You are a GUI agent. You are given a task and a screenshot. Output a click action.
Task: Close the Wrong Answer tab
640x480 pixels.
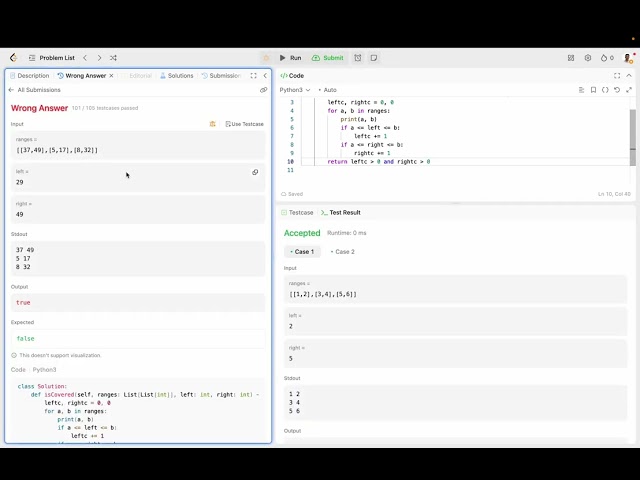tap(111, 76)
